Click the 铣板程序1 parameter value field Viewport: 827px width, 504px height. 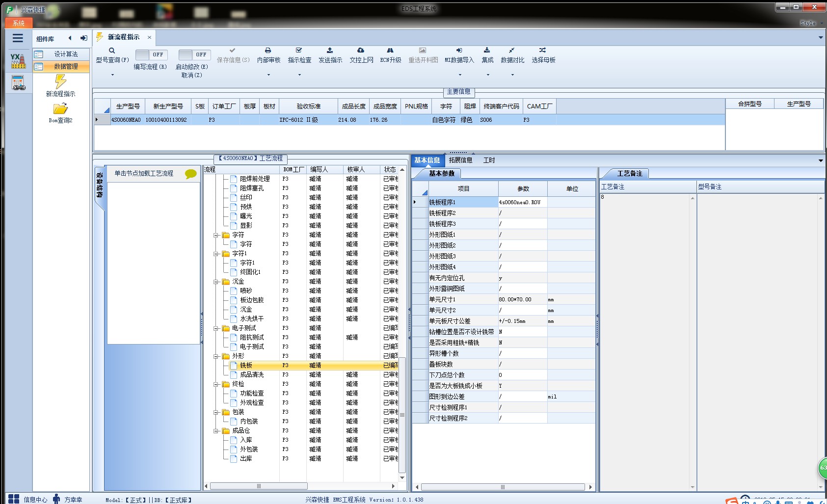point(522,202)
